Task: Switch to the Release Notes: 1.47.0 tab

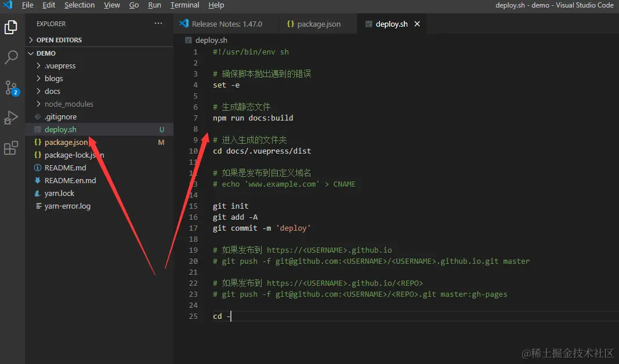Action: point(226,24)
